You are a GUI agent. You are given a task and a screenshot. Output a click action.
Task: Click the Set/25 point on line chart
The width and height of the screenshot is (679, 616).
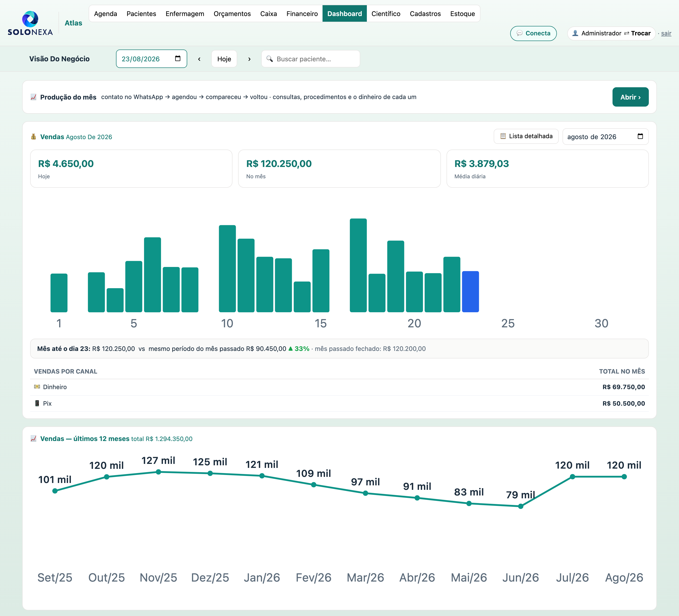point(55,491)
